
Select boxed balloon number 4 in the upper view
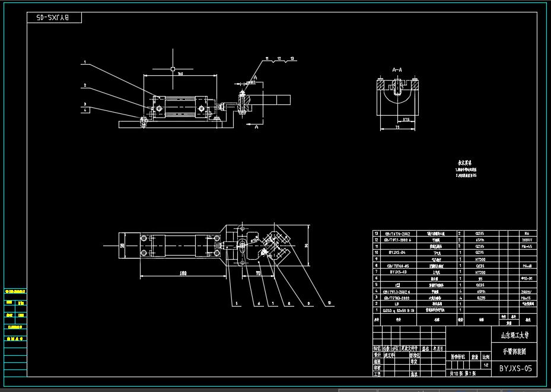click(85, 110)
